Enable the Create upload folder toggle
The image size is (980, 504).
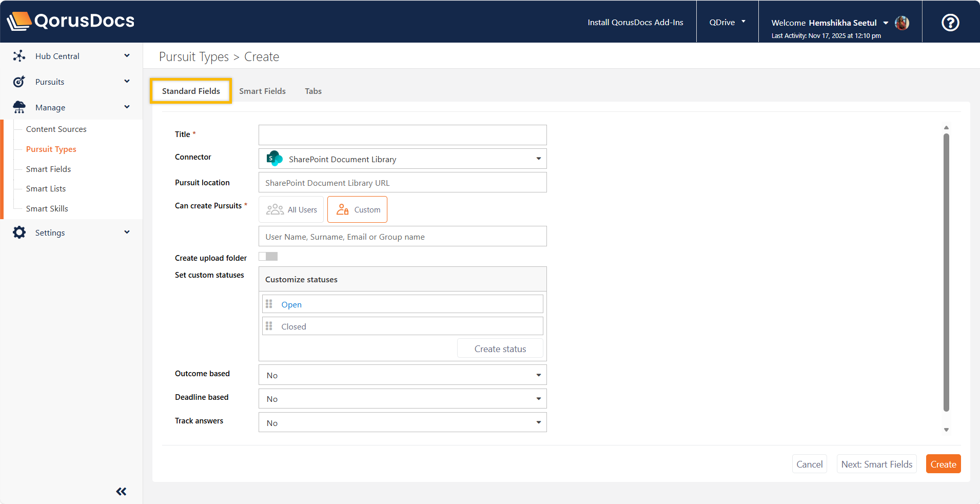[x=268, y=257]
